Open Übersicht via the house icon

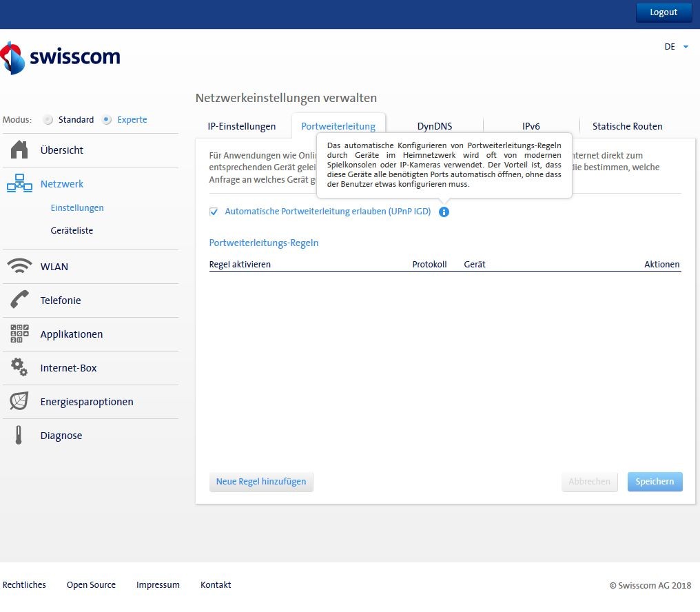coord(19,150)
